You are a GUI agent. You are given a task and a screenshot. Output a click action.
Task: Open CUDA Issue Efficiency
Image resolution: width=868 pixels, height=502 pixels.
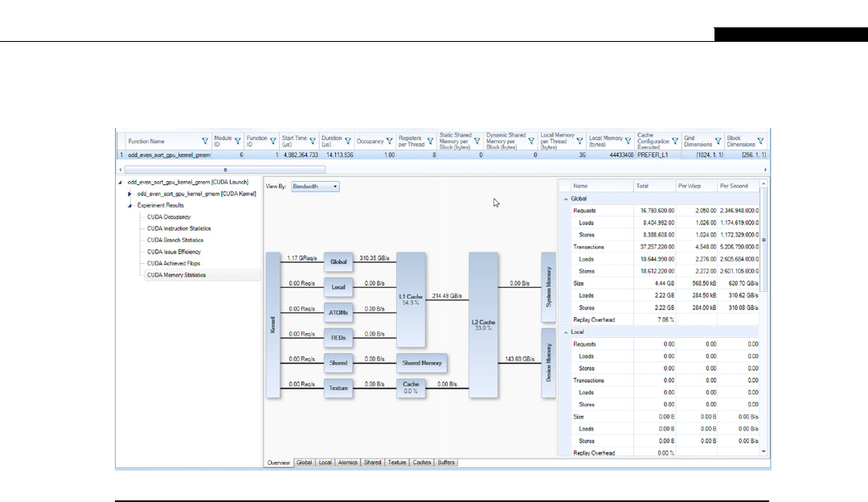(x=174, y=252)
